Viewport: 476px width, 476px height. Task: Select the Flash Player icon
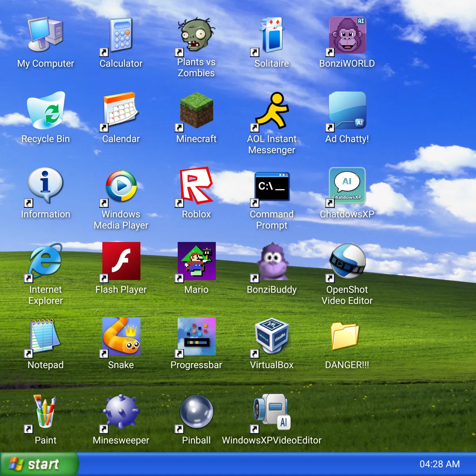click(121, 261)
